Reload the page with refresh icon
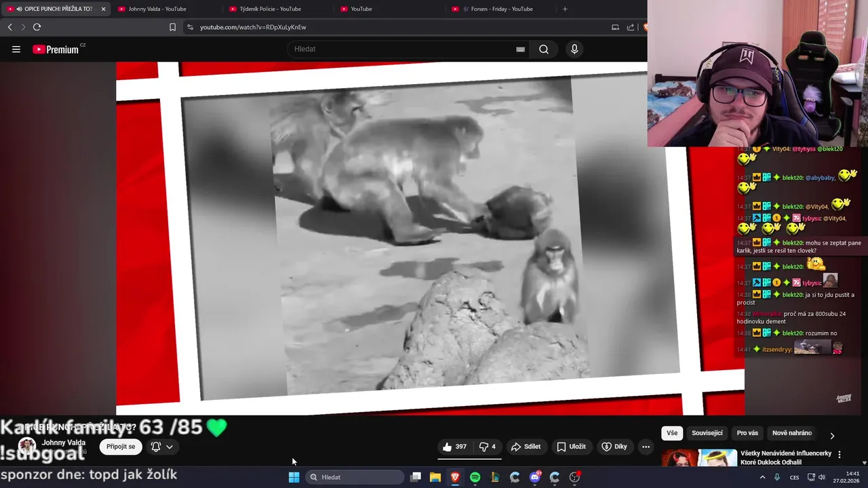 37,27
